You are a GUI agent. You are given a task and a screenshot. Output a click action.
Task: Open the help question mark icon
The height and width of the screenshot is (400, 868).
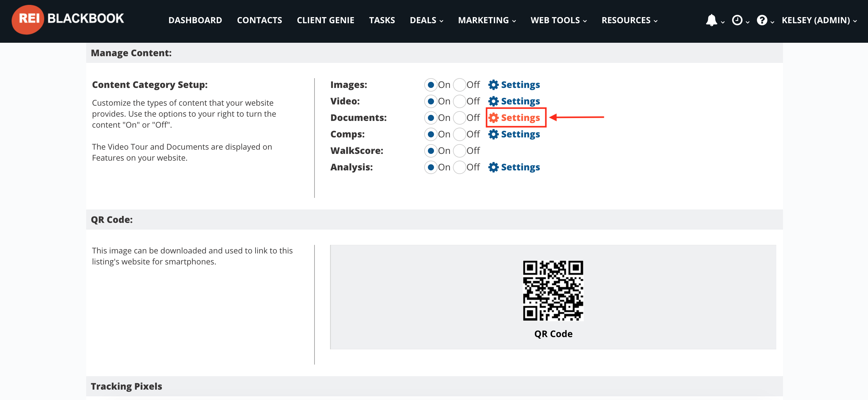point(762,20)
